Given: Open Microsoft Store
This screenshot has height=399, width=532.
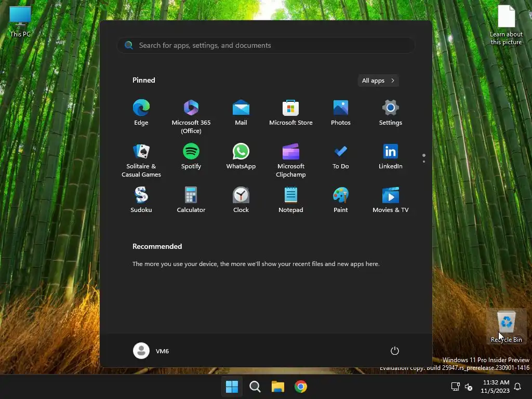Looking at the screenshot, I should coord(291,113).
